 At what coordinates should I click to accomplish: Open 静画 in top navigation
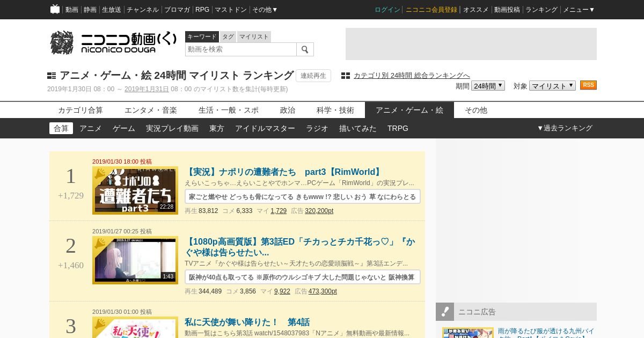[90, 10]
